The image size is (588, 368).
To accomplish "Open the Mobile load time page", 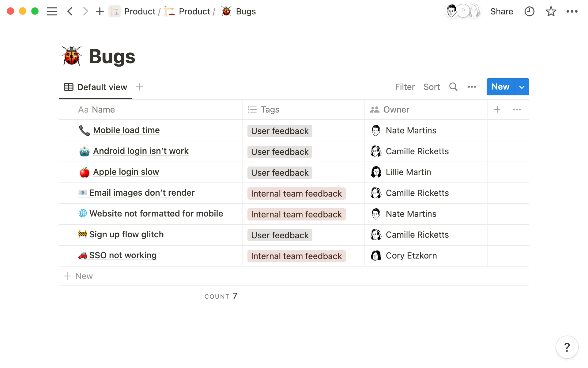I will click(126, 130).
